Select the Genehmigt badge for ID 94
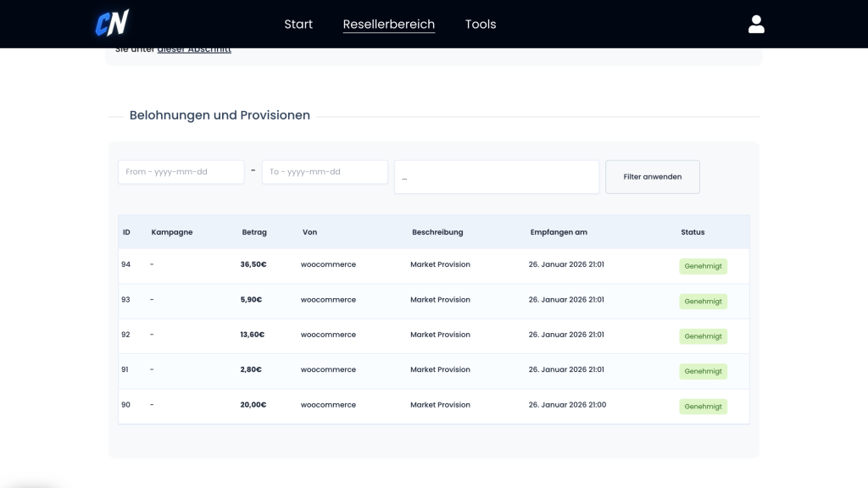Viewport: 868px width, 488px height. [703, 266]
